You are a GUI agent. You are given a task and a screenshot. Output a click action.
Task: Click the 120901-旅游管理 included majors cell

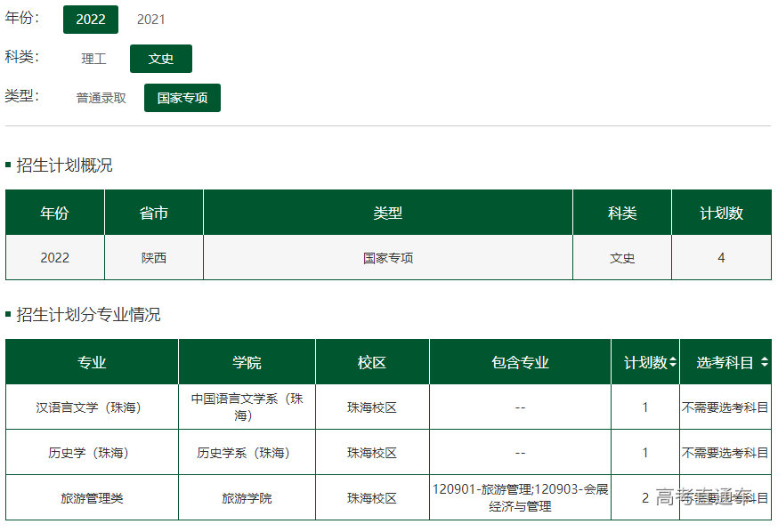(520, 497)
